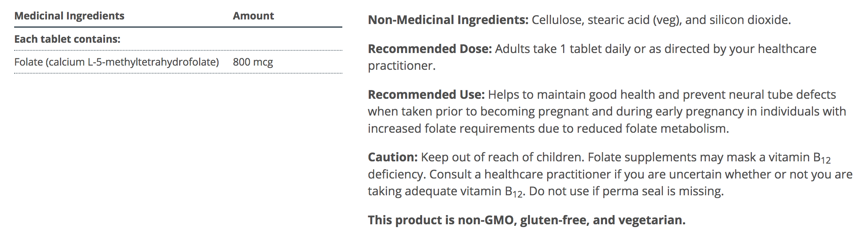The height and width of the screenshot is (238, 868).
Task: Click the "Recommended Dose:" bold label
Action: [x=430, y=49]
